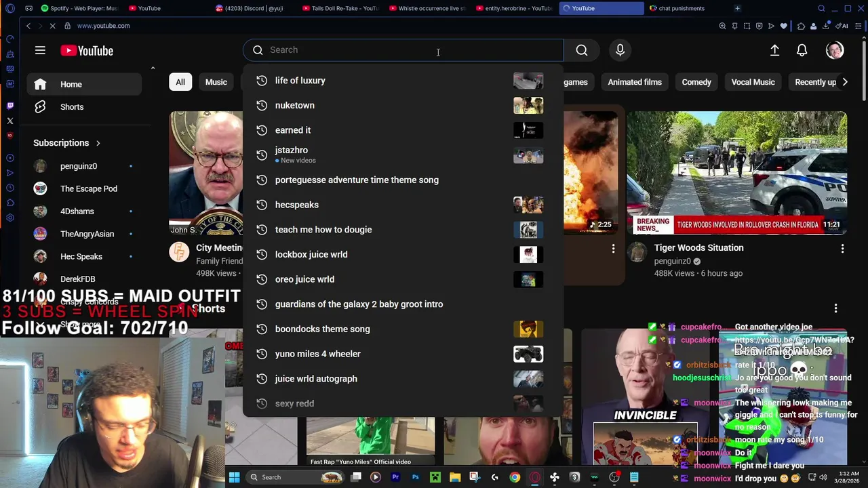Choose the 'teach me how to dougie' suggestion
The width and height of the screenshot is (868, 488).
tap(403, 230)
